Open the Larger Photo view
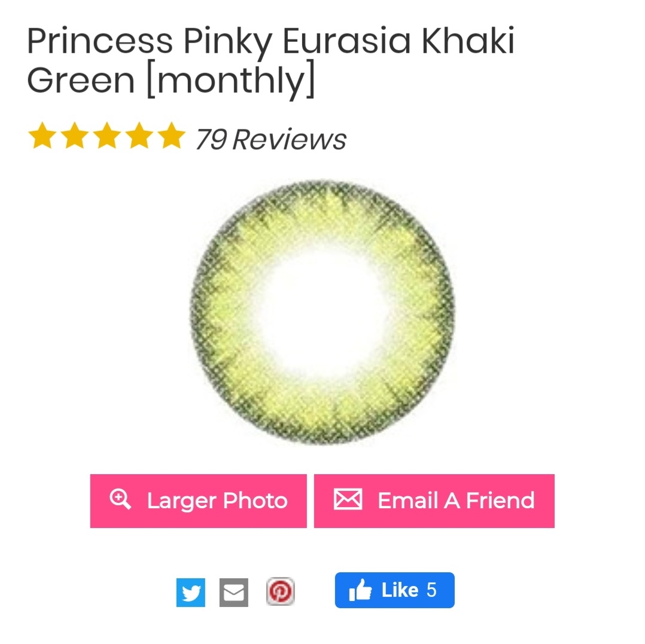This screenshot has width=645, height=644. pos(198,501)
